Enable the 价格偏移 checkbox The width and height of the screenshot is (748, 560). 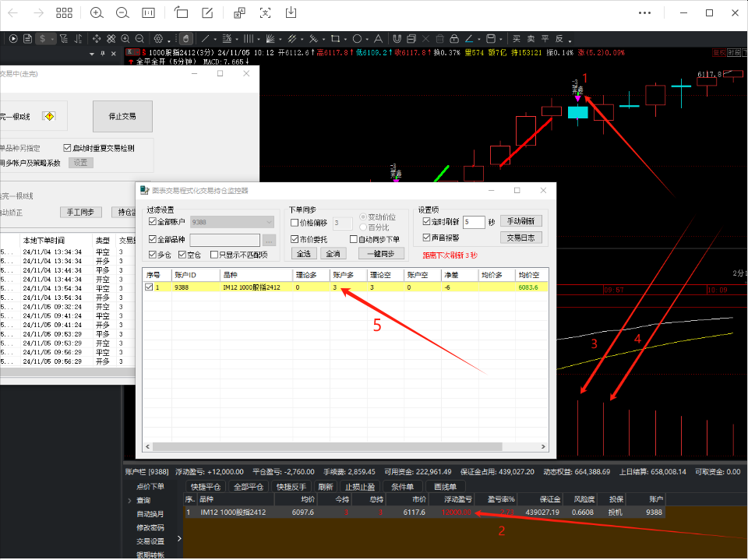295,223
